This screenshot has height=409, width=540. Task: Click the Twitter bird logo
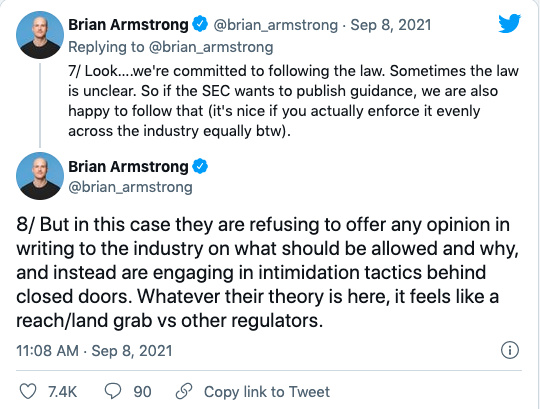coord(509,23)
